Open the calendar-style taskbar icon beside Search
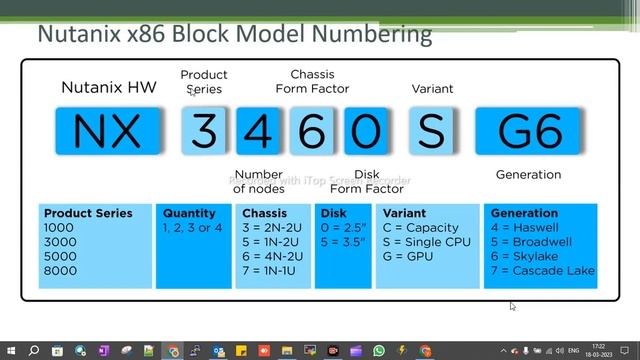Screen dimensions: 640x360 pyautogui.click(x=57, y=351)
